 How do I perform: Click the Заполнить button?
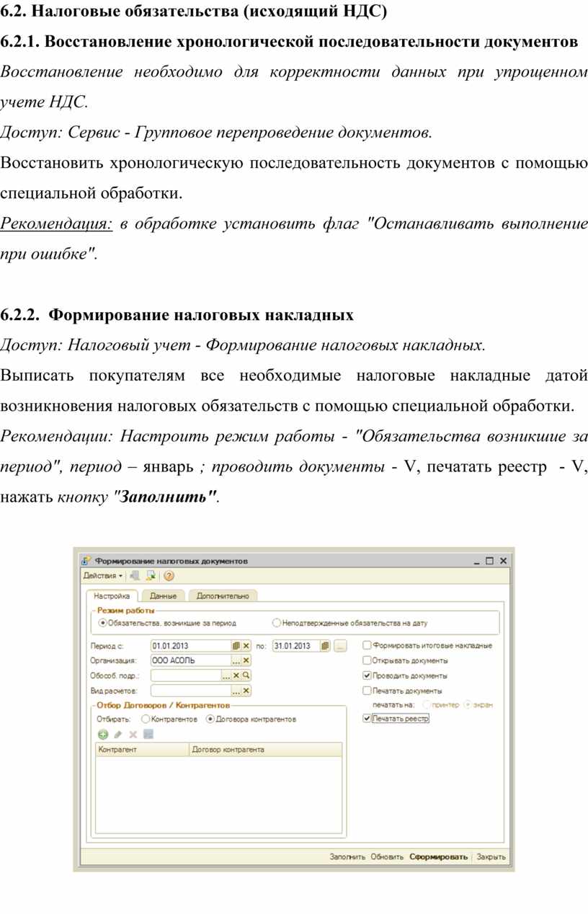pyautogui.click(x=347, y=857)
